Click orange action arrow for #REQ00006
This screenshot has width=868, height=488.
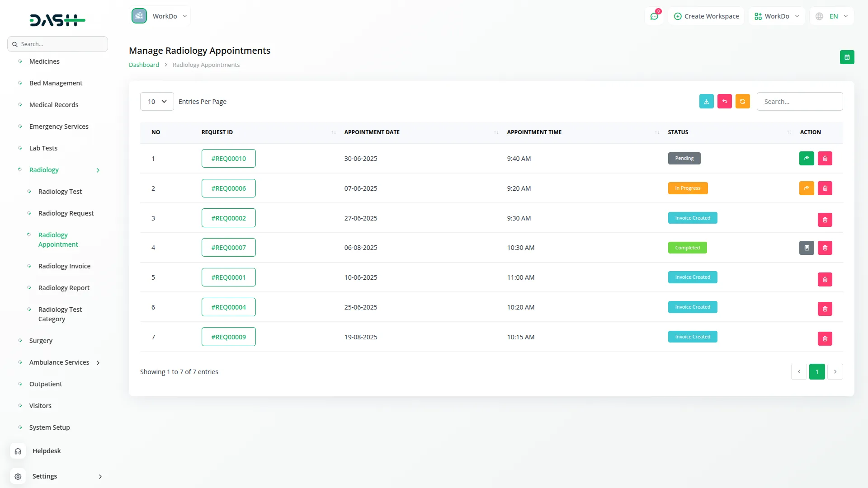tap(806, 188)
